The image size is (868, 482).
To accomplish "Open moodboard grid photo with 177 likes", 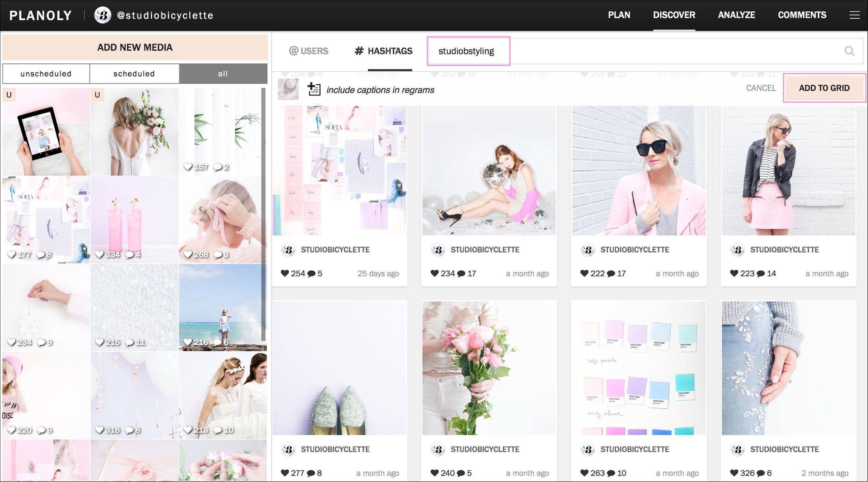I will pos(46,220).
